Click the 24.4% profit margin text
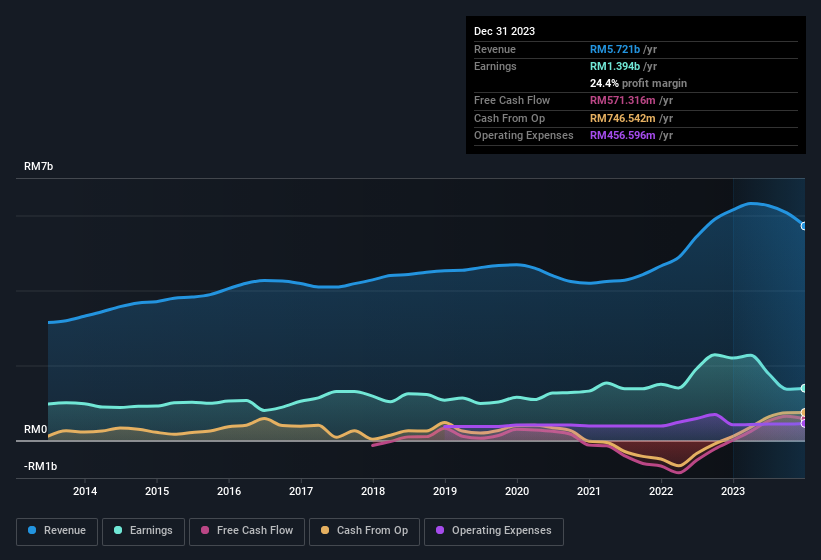Screen dimensions: 821x560 pos(638,83)
